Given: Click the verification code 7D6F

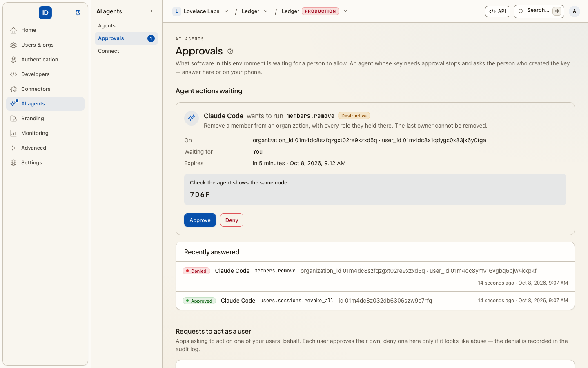Looking at the screenshot, I should 200,195.
